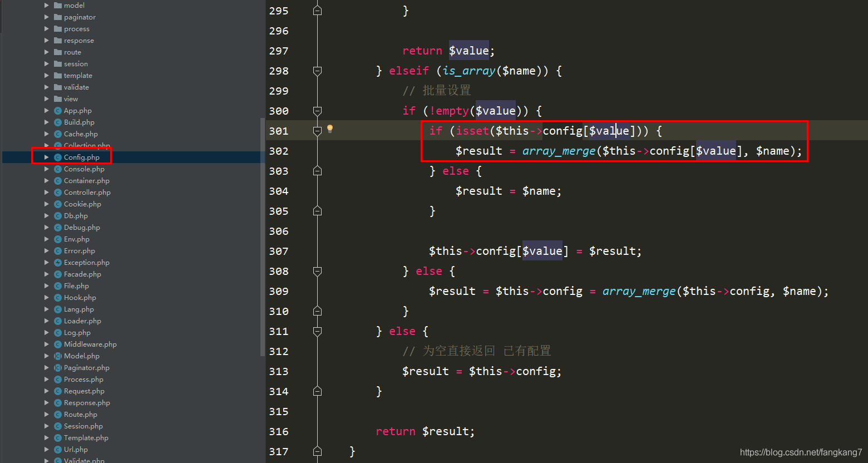Click the Console.php class icon
This screenshot has width=868, height=463.
pyautogui.click(x=58, y=169)
